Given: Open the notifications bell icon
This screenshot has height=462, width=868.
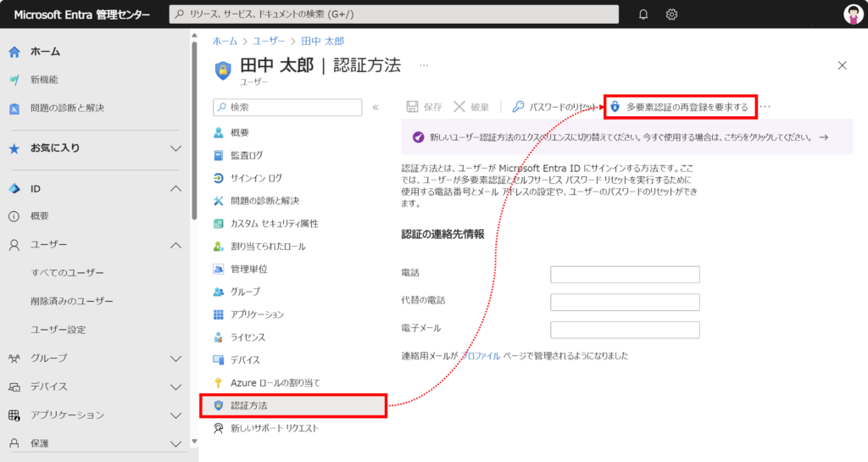Looking at the screenshot, I should tap(643, 14).
